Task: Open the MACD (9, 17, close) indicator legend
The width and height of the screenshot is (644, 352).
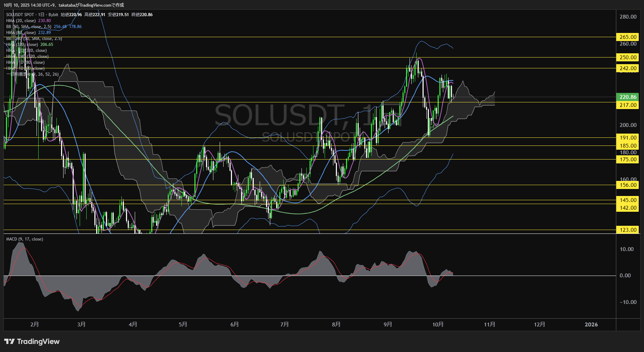Action: 25,239
